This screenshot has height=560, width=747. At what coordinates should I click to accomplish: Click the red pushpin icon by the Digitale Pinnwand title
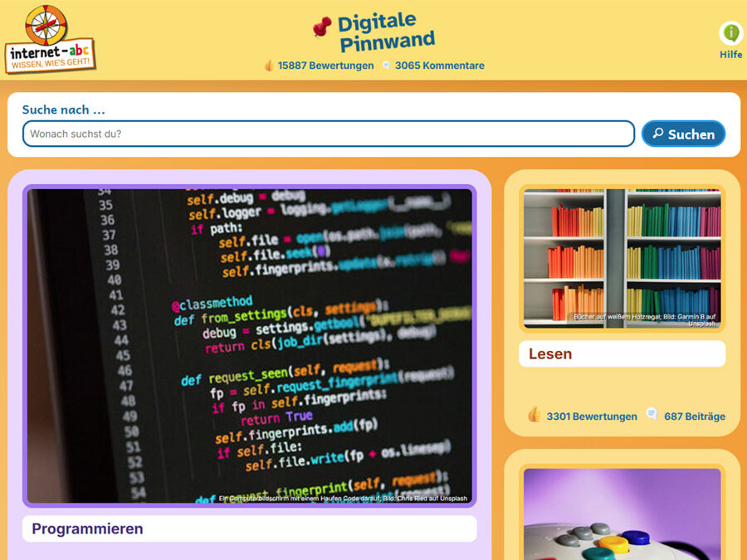pyautogui.click(x=323, y=27)
